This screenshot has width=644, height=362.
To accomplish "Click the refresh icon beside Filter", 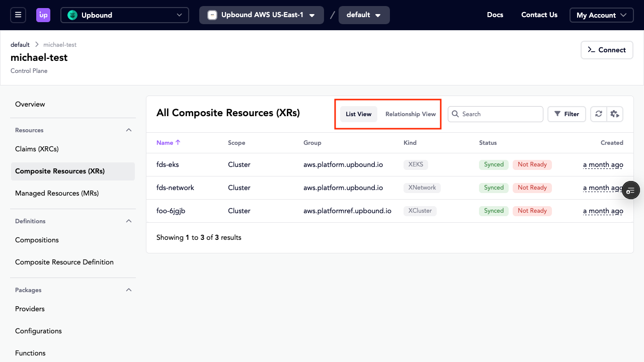I will pos(598,114).
